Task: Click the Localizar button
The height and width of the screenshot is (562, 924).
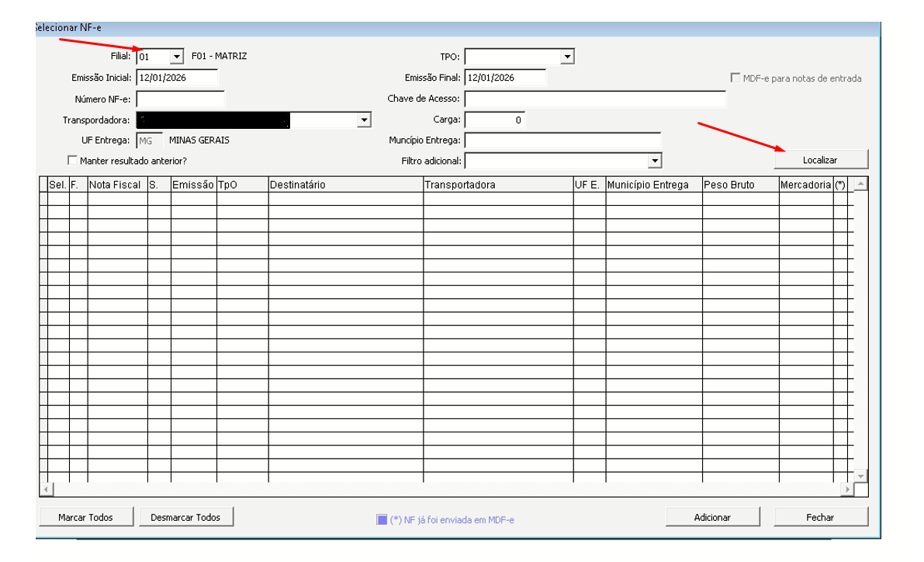Action: pos(820,159)
